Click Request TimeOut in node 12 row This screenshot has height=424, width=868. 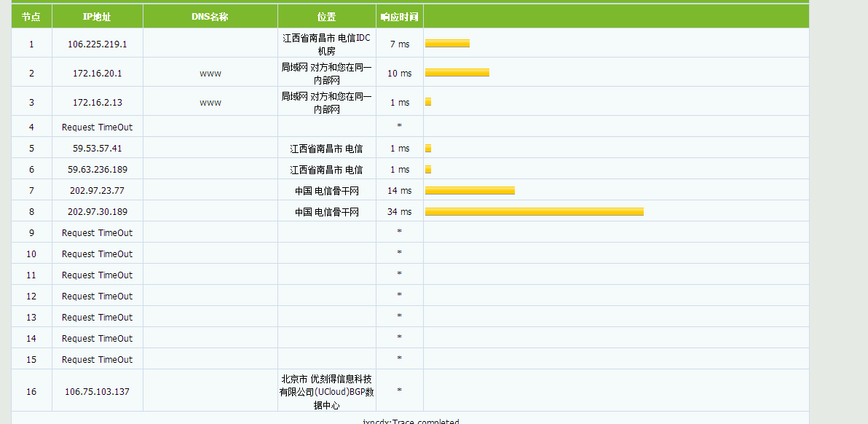click(x=98, y=296)
